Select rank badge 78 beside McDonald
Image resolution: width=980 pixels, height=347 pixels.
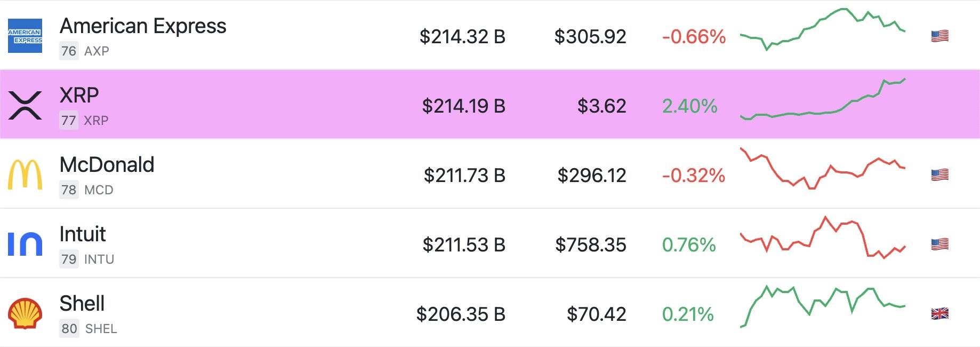68,190
